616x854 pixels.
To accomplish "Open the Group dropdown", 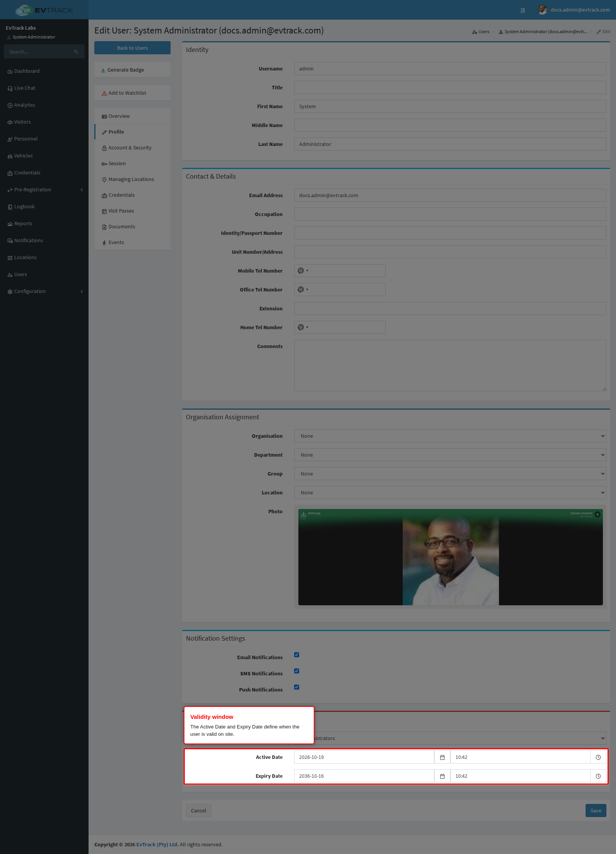I will [450, 474].
